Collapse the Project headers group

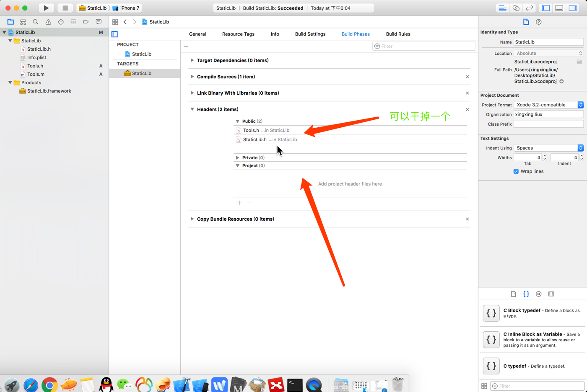(x=238, y=165)
